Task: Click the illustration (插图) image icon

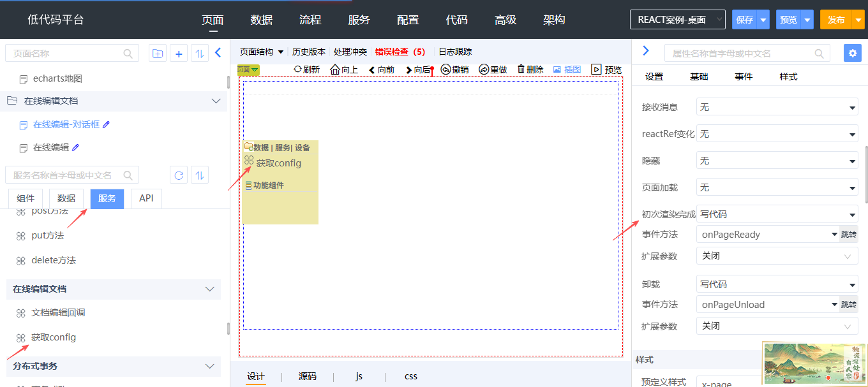Action: pos(557,69)
